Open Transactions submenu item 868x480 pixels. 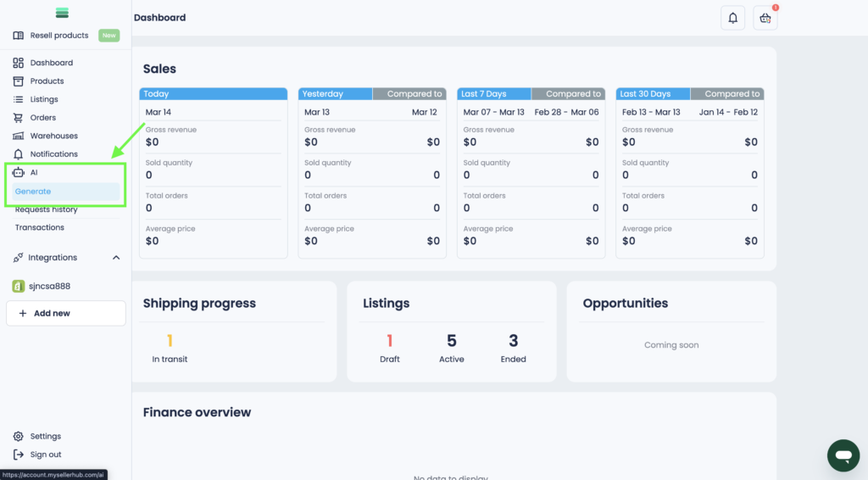point(39,227)
